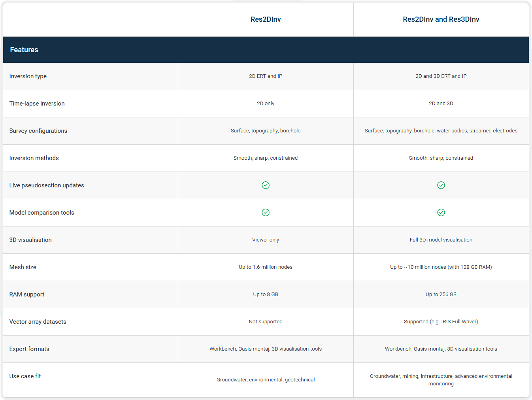Screen dimensions: 532x400
Task: Click the Survey configurations row label
Action: [x=38, y=131]
